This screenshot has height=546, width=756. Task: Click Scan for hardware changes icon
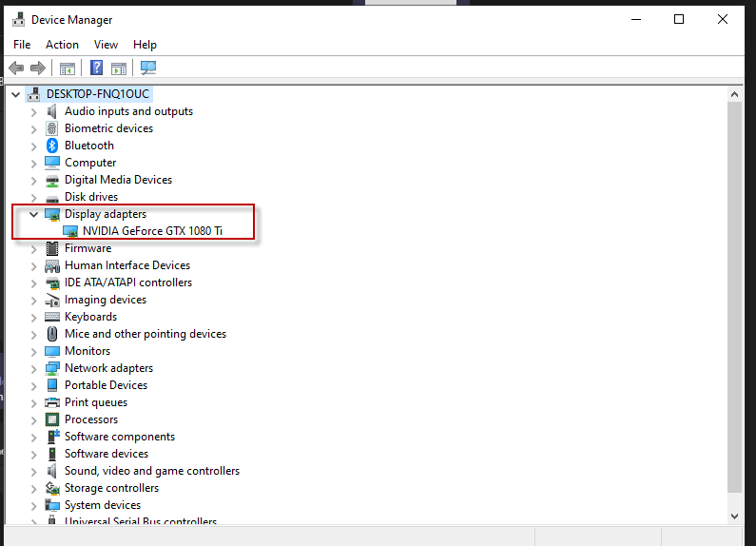(x=148, y=68)
